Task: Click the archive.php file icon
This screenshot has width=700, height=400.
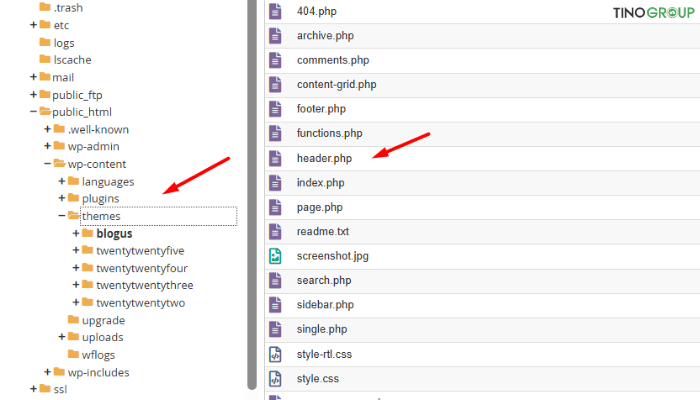Action: (275, 36)
